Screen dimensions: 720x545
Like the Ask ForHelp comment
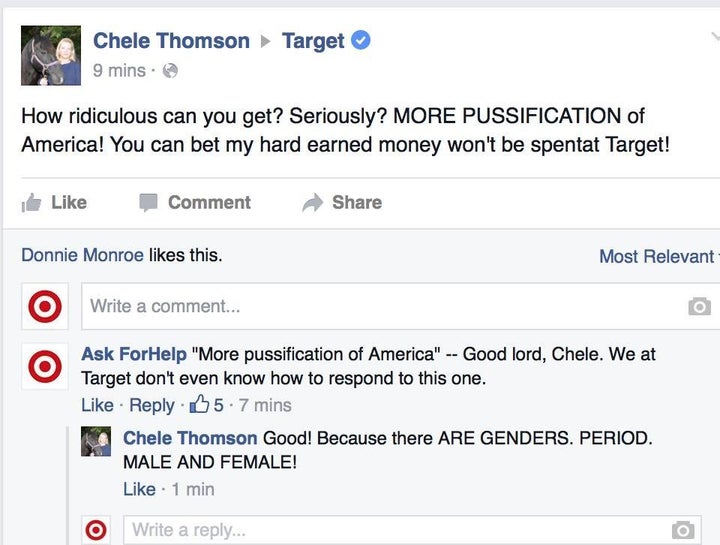[x=97, y=405]
